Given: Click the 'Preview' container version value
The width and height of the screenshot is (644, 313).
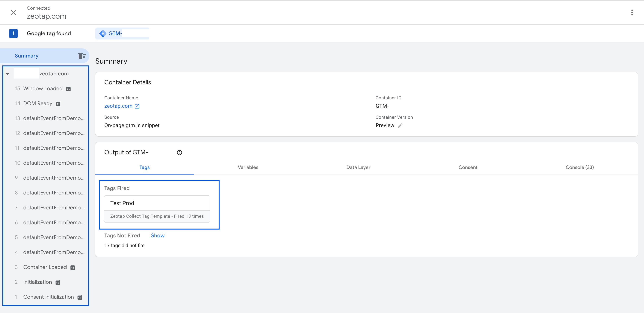Looking at the screenshot, I should click(385, 125).
